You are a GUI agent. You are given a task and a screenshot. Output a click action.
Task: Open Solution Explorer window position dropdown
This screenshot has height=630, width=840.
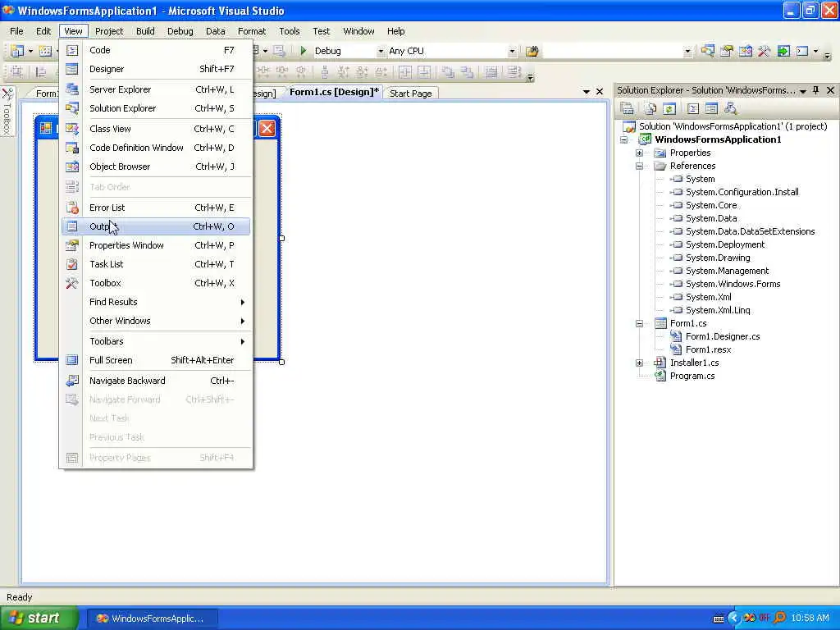[802, 91]
